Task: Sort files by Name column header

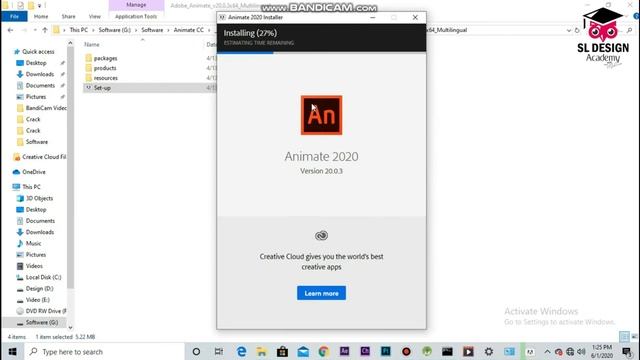Action: (91, 44)
